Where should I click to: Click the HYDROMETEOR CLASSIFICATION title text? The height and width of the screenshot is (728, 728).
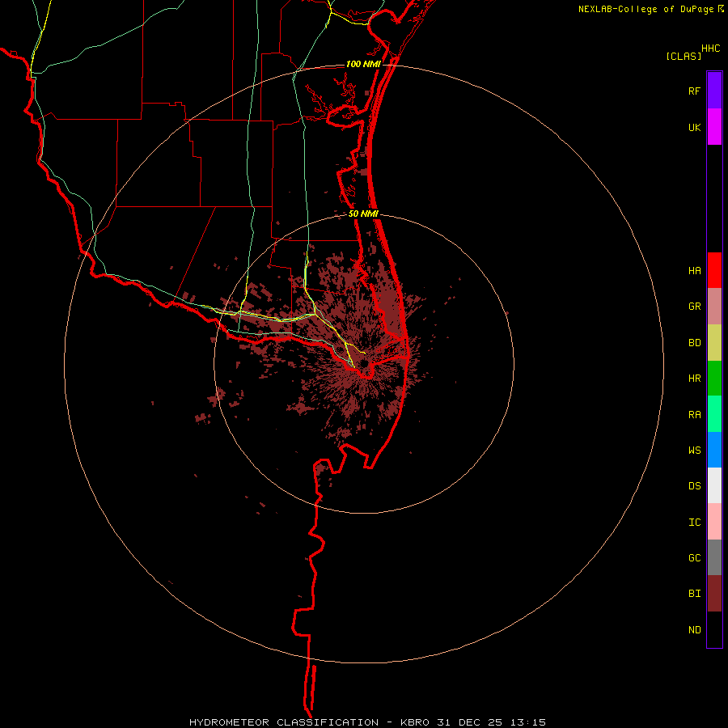click(x=284, y=722)
